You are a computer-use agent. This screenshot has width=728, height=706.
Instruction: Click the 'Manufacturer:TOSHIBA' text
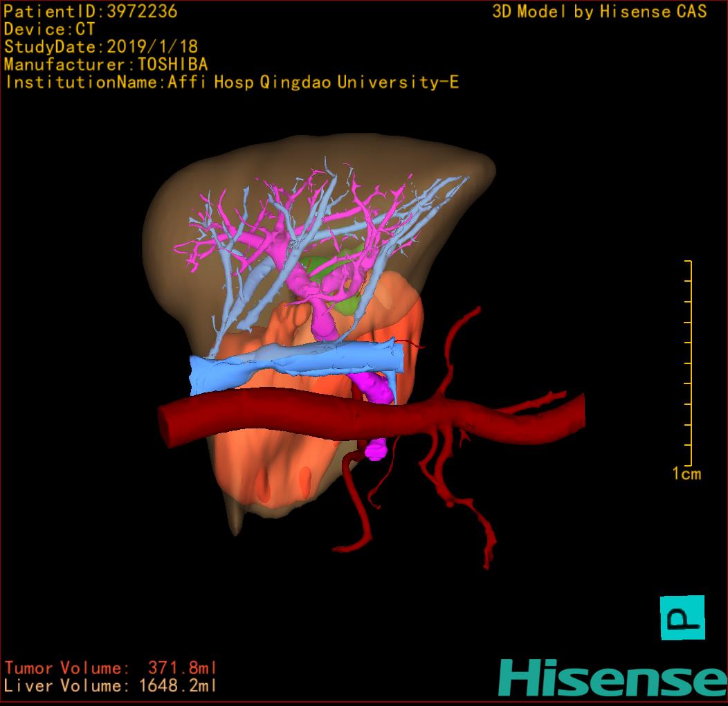coord(106,64)
